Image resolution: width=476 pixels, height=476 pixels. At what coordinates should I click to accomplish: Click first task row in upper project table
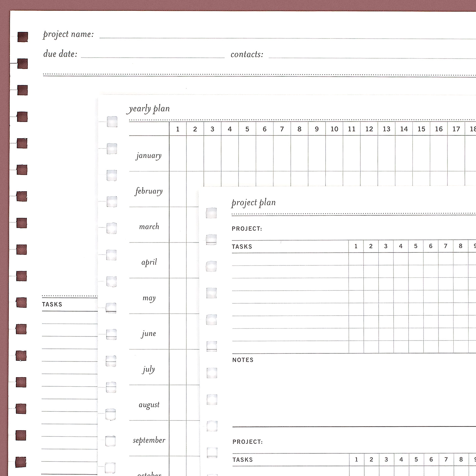point(290,259)
